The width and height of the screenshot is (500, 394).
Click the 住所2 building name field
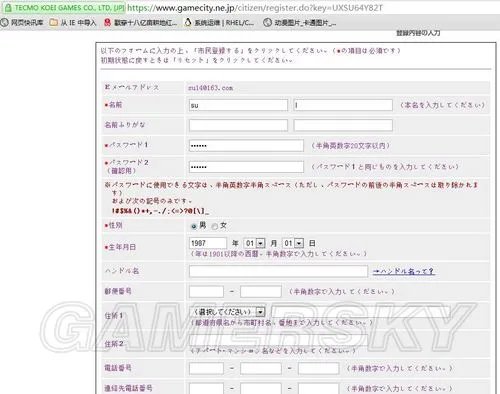[278, 340]
